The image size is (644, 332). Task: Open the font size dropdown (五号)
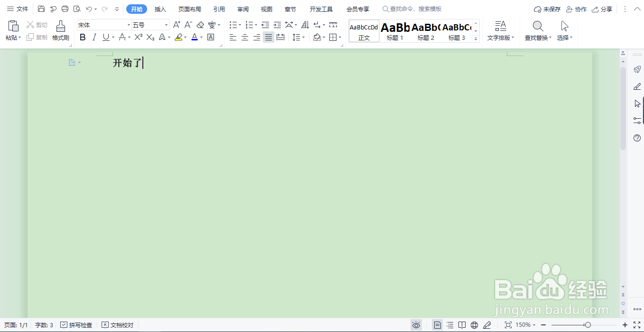coord(166,25)
